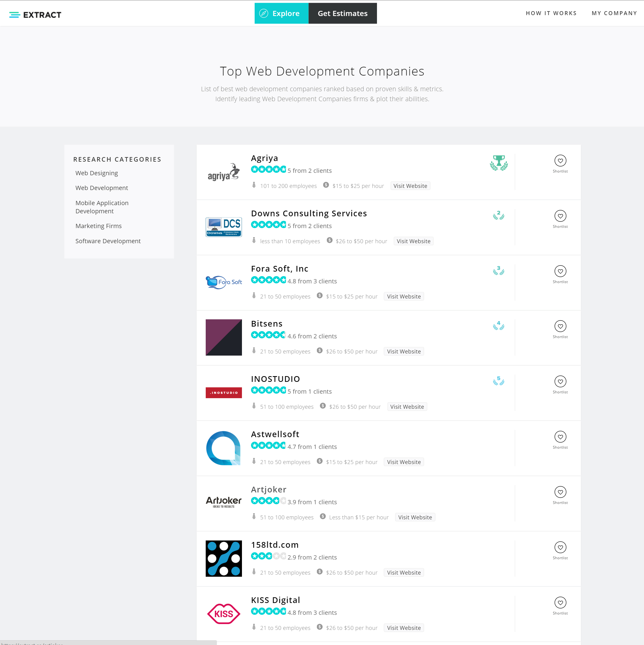This screenshot has height=645, width=644.
Task: Open 158ltd.com company name link
Action: [275, 545]
